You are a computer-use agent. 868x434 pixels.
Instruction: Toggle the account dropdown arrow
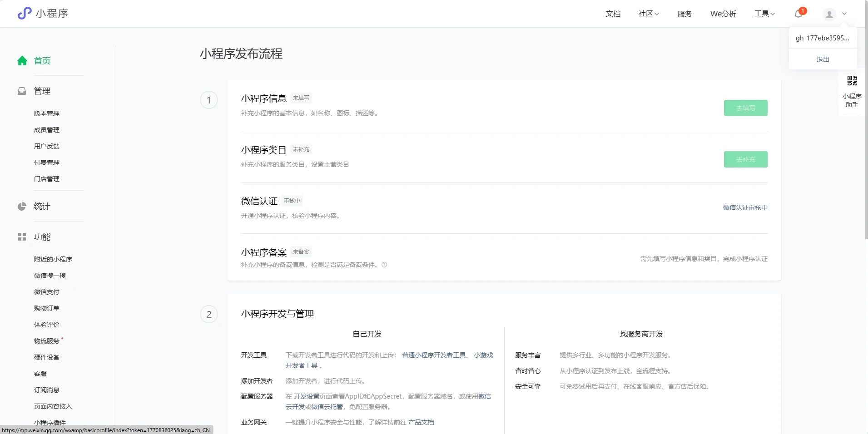[844, 14]
